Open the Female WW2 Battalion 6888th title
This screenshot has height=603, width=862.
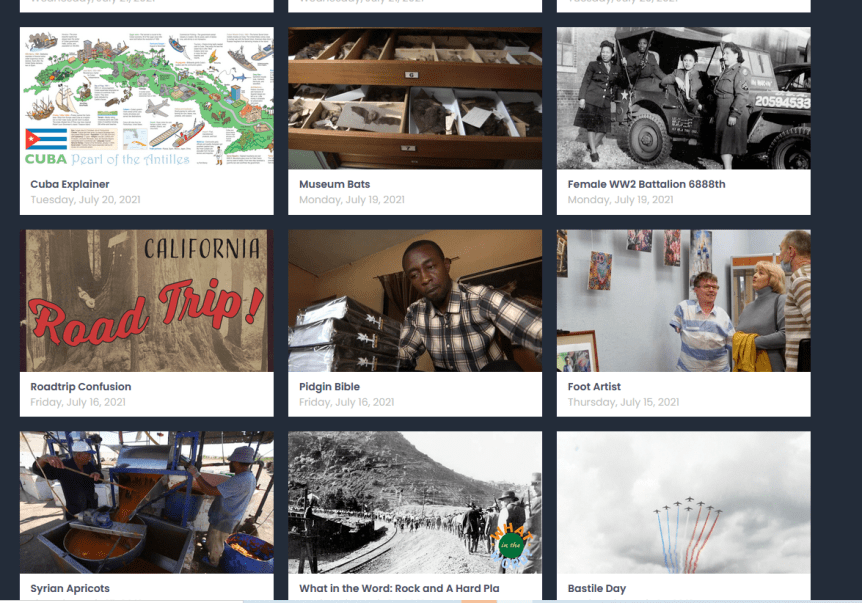(646, 184)
